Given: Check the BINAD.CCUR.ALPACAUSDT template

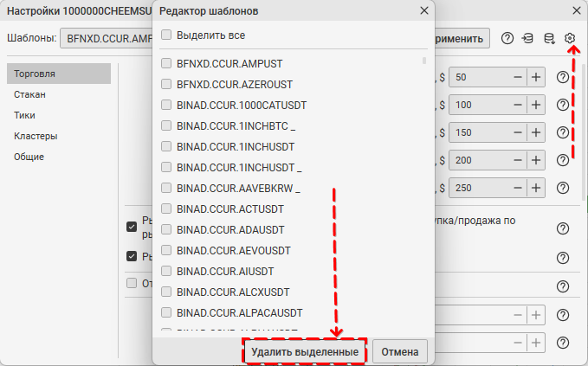Looking at the screenshot, I should point(166,312).
